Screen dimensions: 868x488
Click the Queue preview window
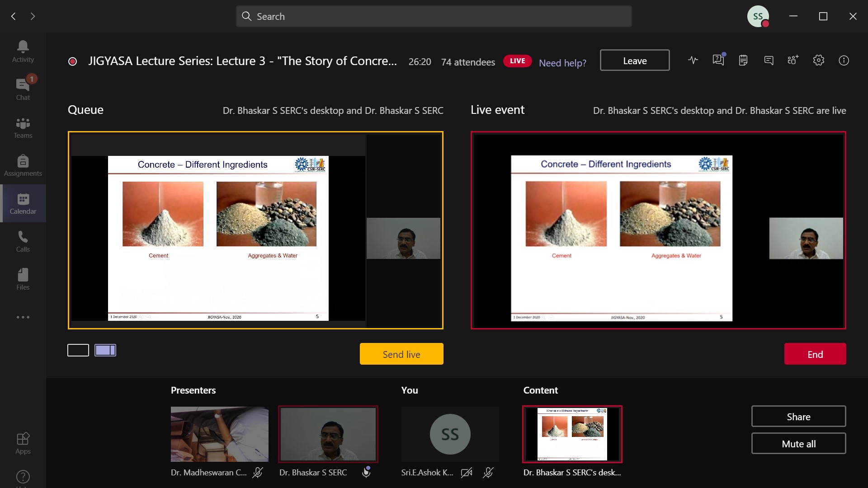pyautogui.click(x=255, y=230)
